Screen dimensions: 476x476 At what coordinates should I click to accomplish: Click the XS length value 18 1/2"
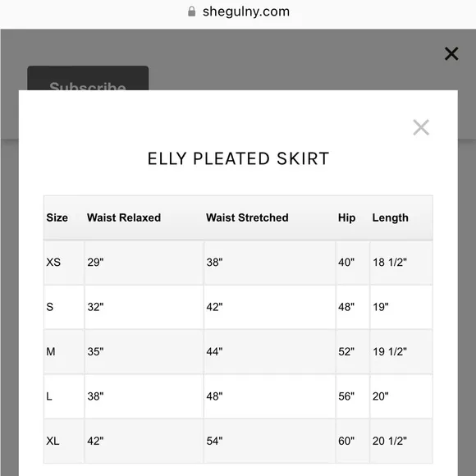pyautogui.click(x=390, y=263)
